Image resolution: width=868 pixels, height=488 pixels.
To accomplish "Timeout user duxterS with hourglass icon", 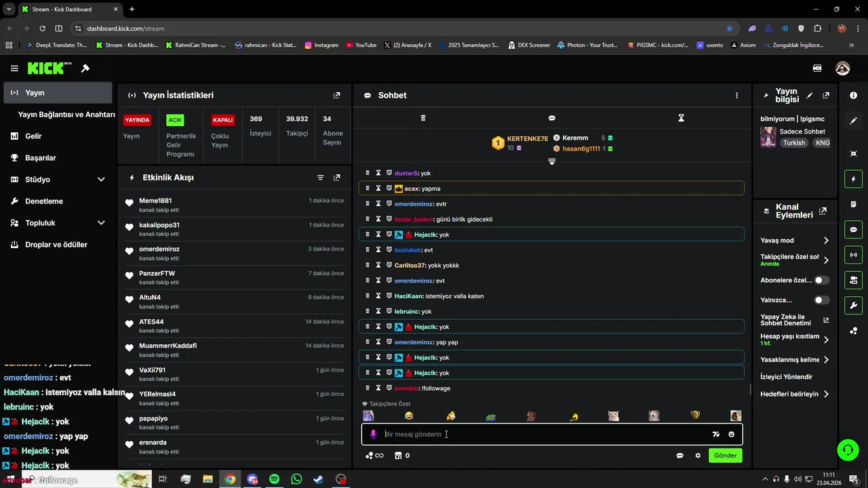I will (x=378, y=173).
